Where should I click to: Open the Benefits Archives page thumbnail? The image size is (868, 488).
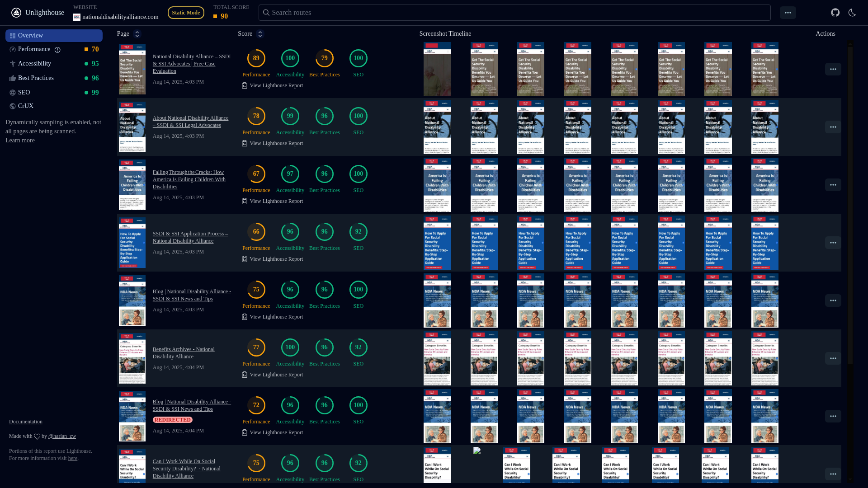[x=132, y=358]
